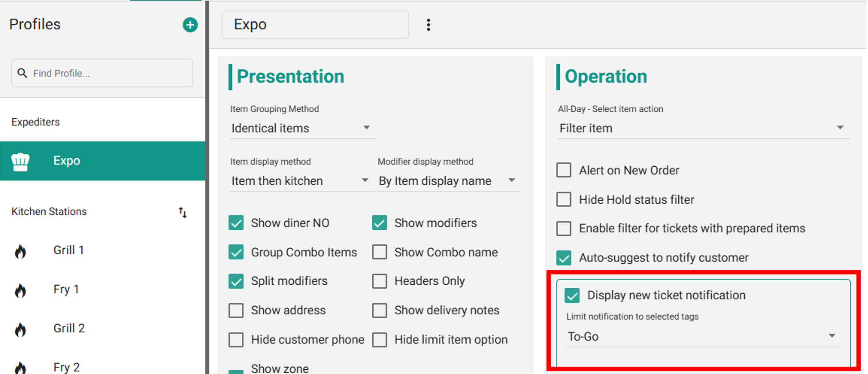Open Modifier display method dropdown
The image size is (868, 374).
point(448,181)
